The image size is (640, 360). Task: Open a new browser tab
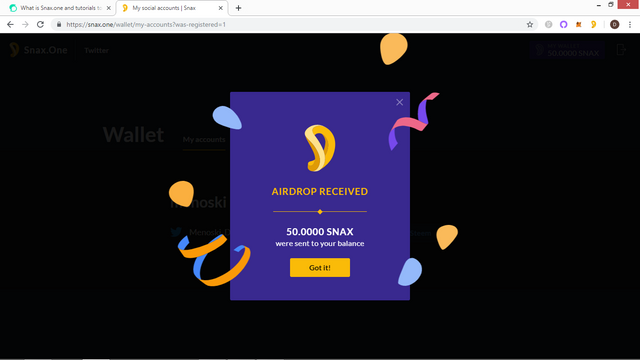tap(238, 8)
